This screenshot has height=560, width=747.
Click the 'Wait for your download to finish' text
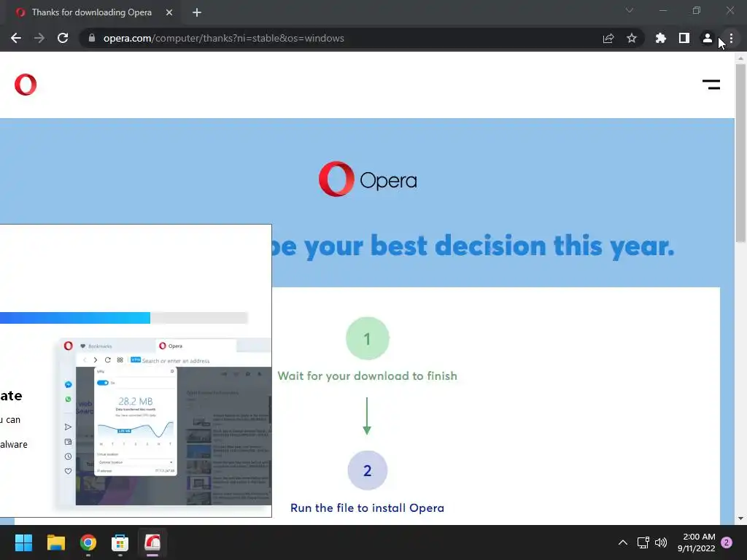pyautogui.click(x=368, y=376)
